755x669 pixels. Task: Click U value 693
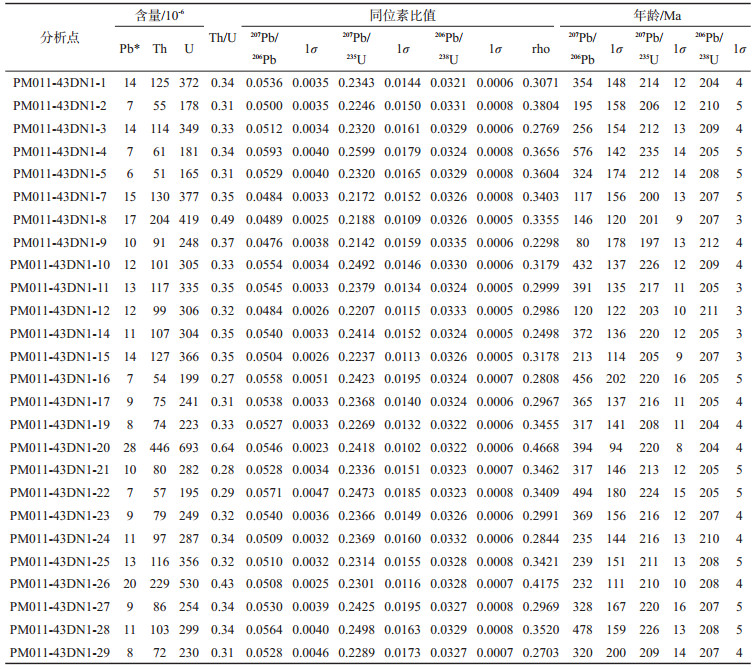[189, 448]
